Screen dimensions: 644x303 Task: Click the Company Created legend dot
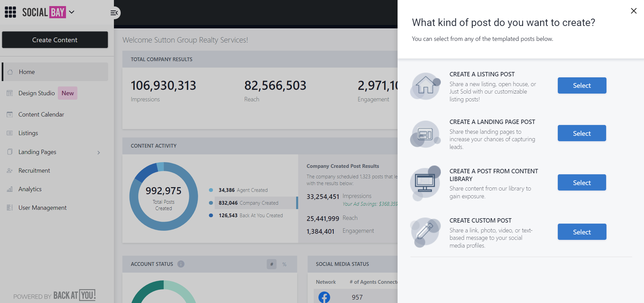pos(211,203)
